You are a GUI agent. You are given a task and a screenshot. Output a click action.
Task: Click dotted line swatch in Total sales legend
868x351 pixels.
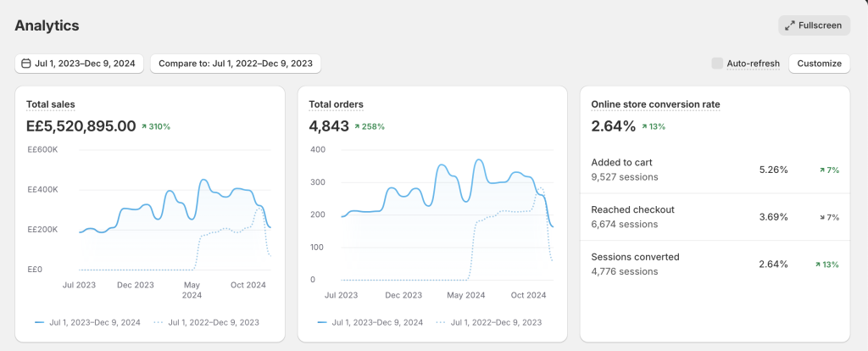159,322
